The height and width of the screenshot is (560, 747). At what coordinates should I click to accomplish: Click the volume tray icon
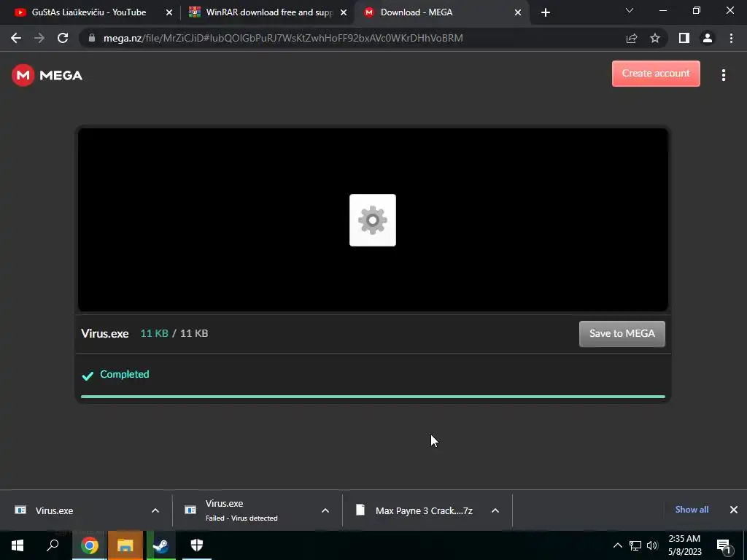pyautogui.click(x=652, y=545)
